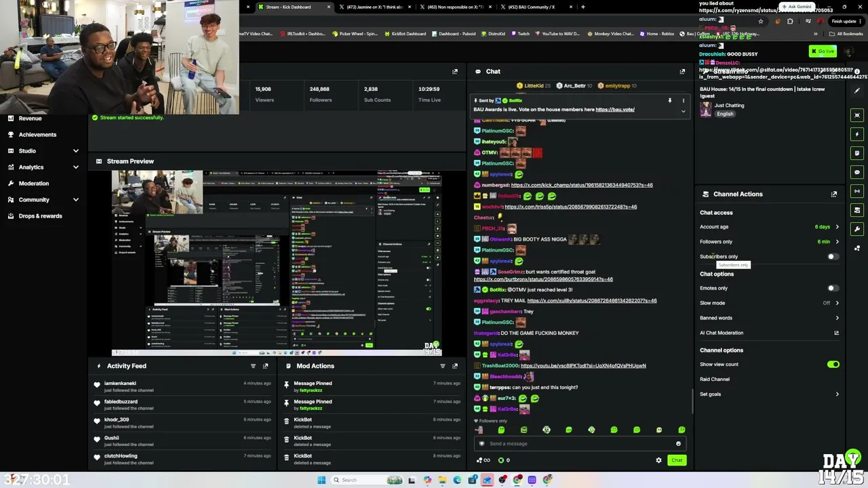Screen dimensions: 868x488
Task: Open the Revenue section icon
Action: (10, 119)
